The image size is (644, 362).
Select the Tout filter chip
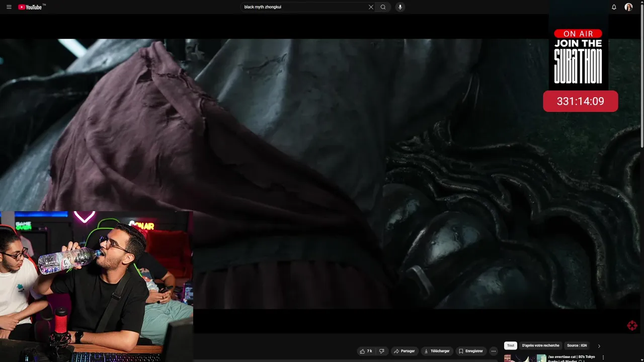pyautogui.click(x=511, y=345)
